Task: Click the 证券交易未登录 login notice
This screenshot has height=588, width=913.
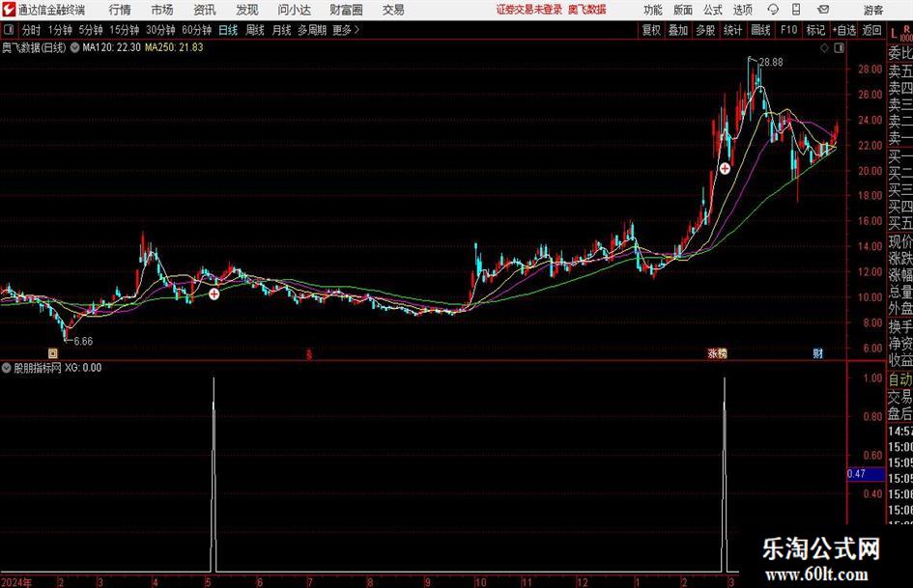Action: (529, 10)
